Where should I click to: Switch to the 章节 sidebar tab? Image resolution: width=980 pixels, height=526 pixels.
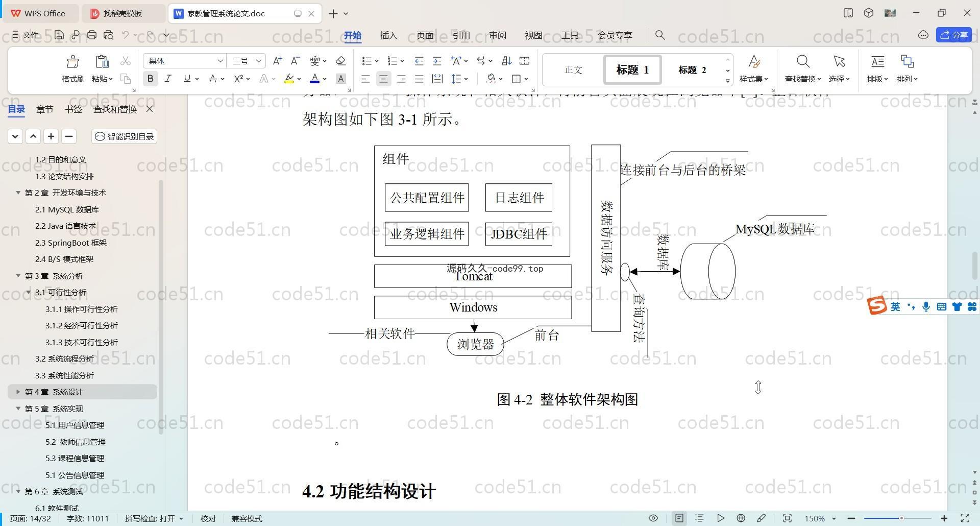click(x=44, y=109)
